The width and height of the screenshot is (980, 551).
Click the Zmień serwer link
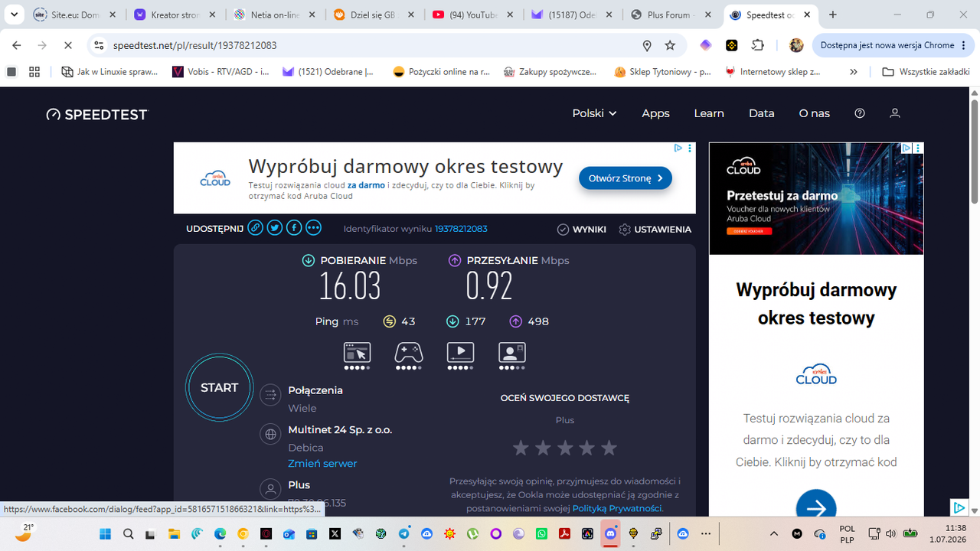(x=322, y=463)
